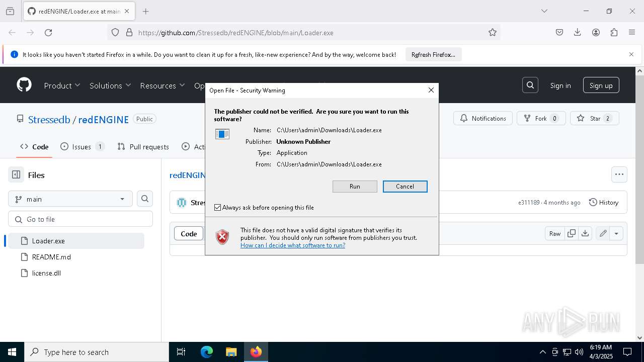
Task: Open Stressedb owner link
Action: pos(49,119)
